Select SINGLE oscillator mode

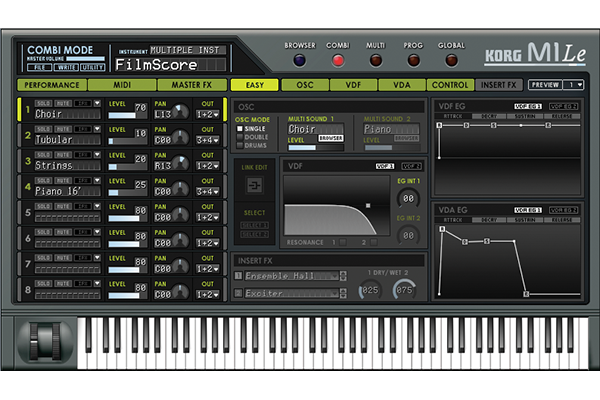tap(240, 129)
